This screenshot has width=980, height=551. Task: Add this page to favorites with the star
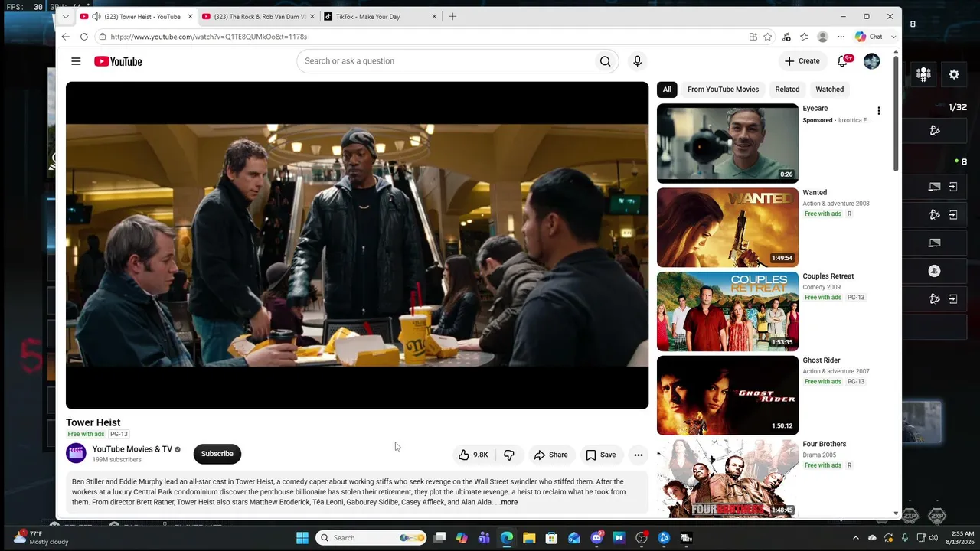(767, 37)
